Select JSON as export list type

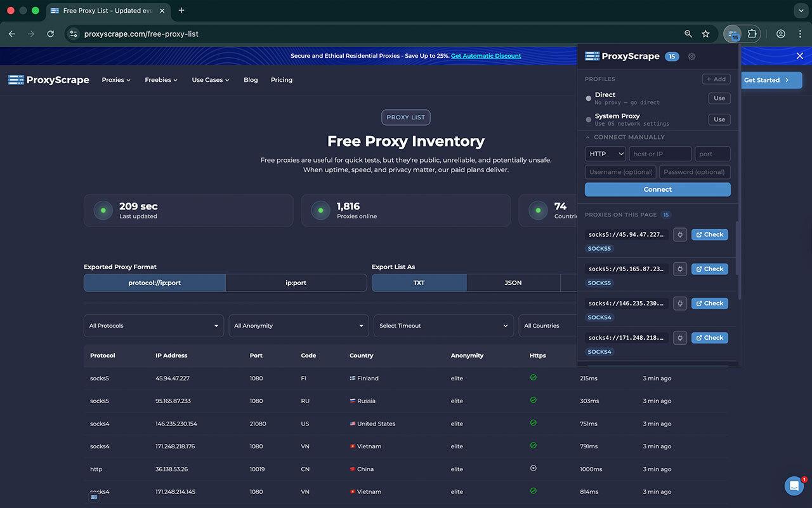pos(513,283)
